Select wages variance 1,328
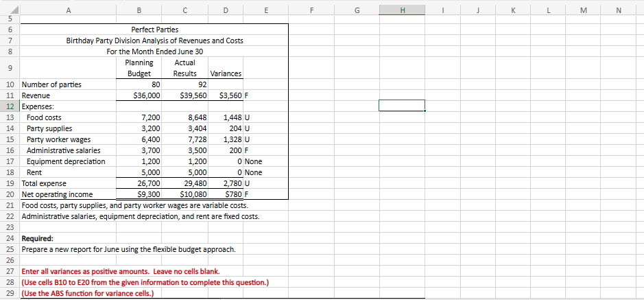 coord(226,139)
